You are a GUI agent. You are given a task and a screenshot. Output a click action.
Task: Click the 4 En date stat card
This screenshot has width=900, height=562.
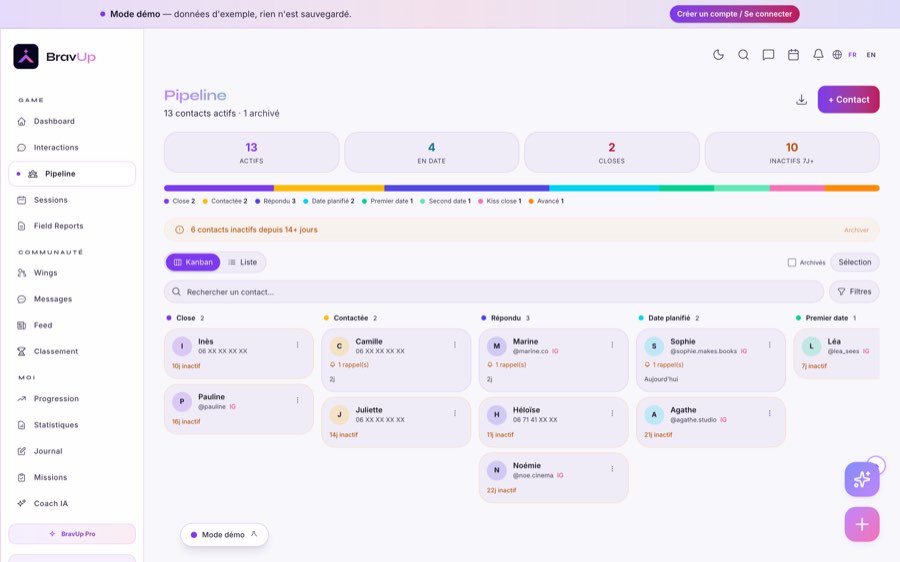[432, 153]
